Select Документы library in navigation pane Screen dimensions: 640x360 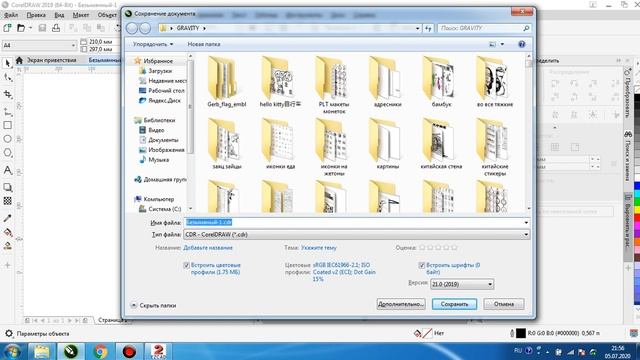click(158, 140)
